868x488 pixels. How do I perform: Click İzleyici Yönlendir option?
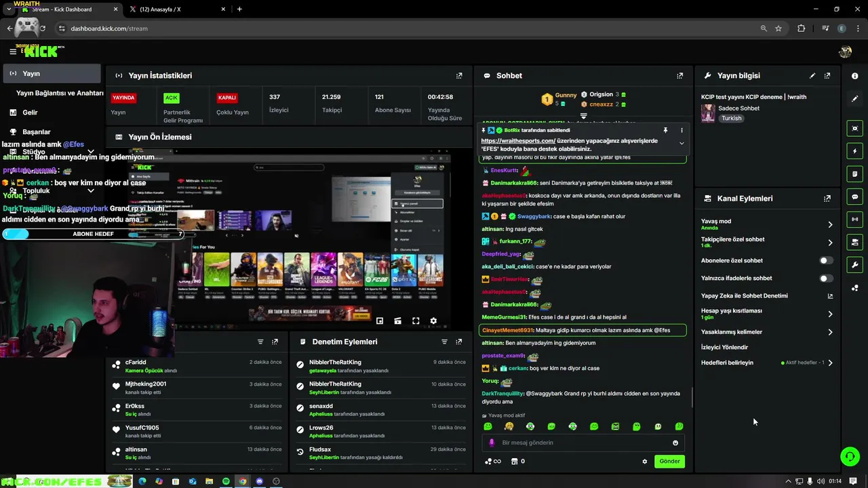[x=724, y=347]
